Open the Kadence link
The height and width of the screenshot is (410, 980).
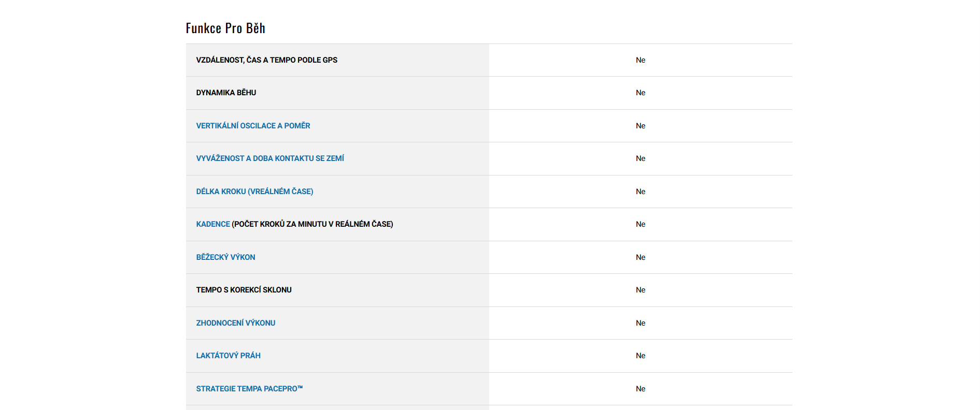[x=213, y=224]
